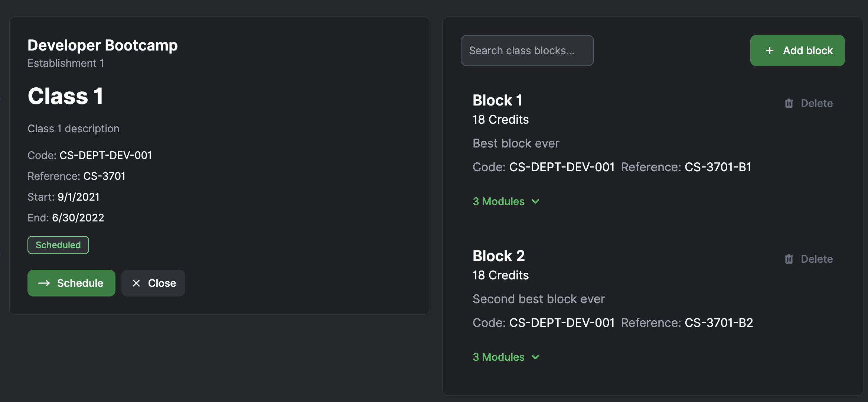Schedule Class 1

[71, 283]
